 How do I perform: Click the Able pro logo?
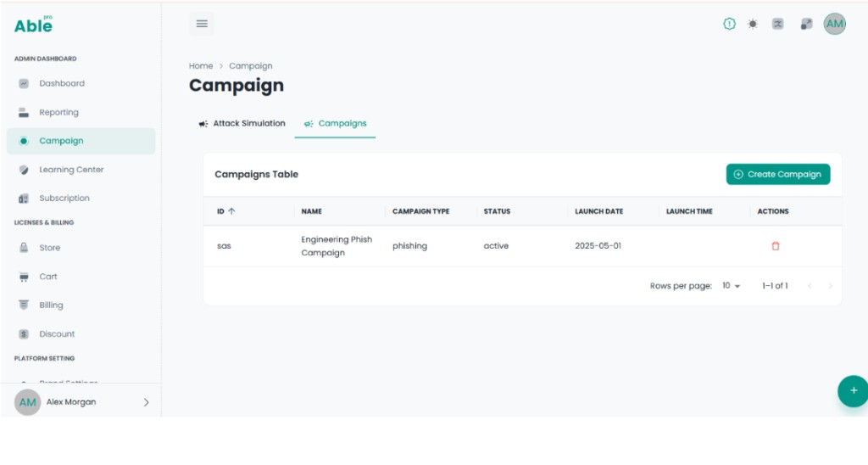tap(33, 25)
